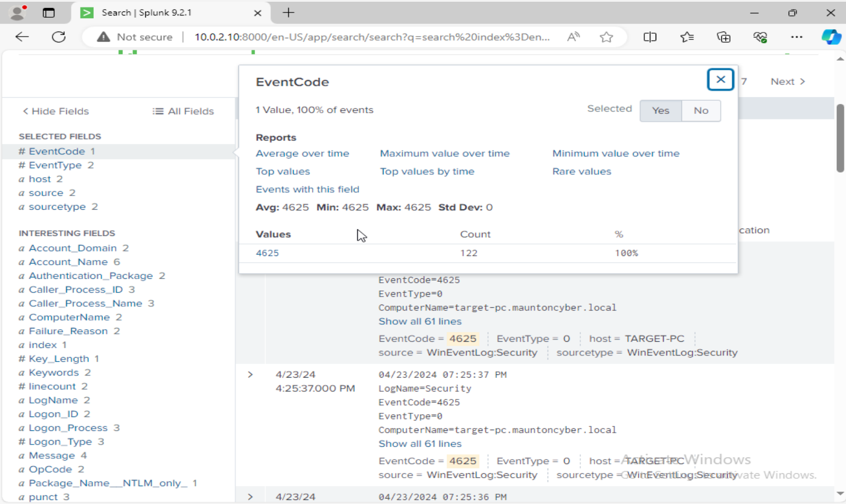Open the tab actions icon near the tab
This screenshot has width=846, height=504.
[49, 13]
